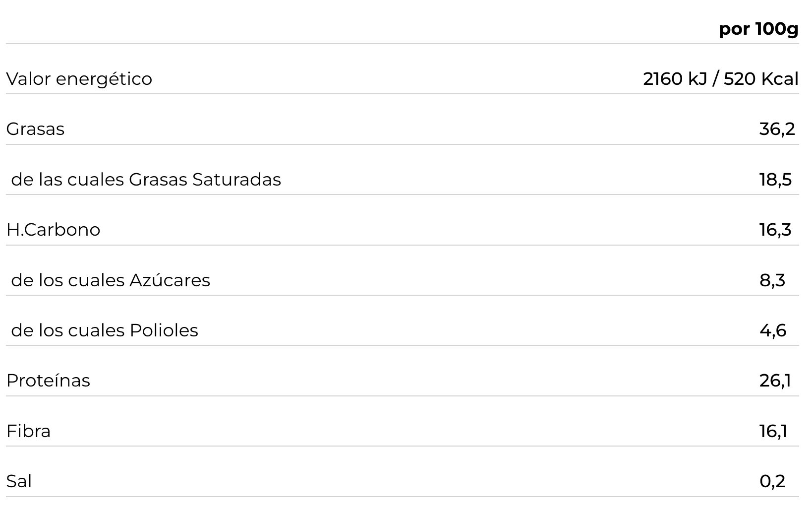Select 'de las cuales Grasas Saturadas' label
This screenshot has width=812, height=517.
click(x=146, y=180)
